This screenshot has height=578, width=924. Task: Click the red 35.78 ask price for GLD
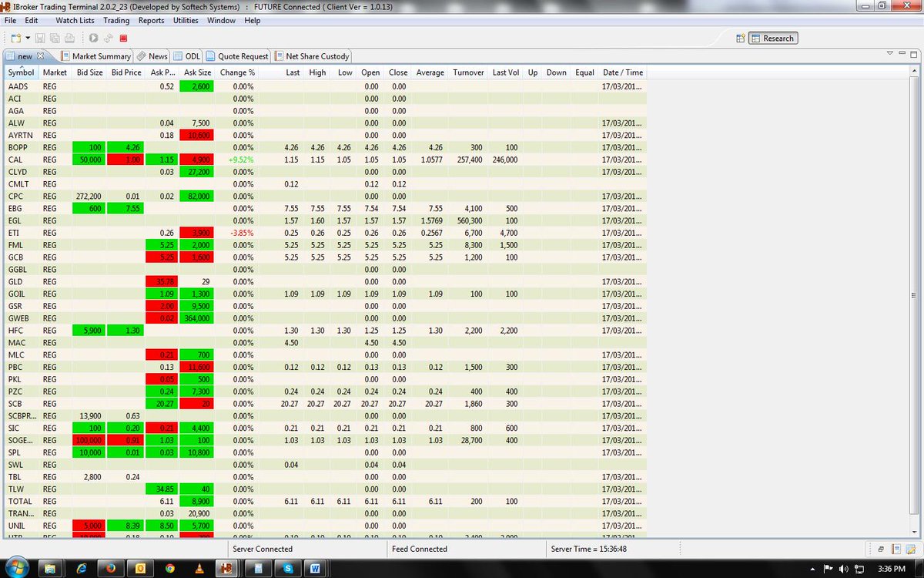pyautogui.click(x=162, y=281)
